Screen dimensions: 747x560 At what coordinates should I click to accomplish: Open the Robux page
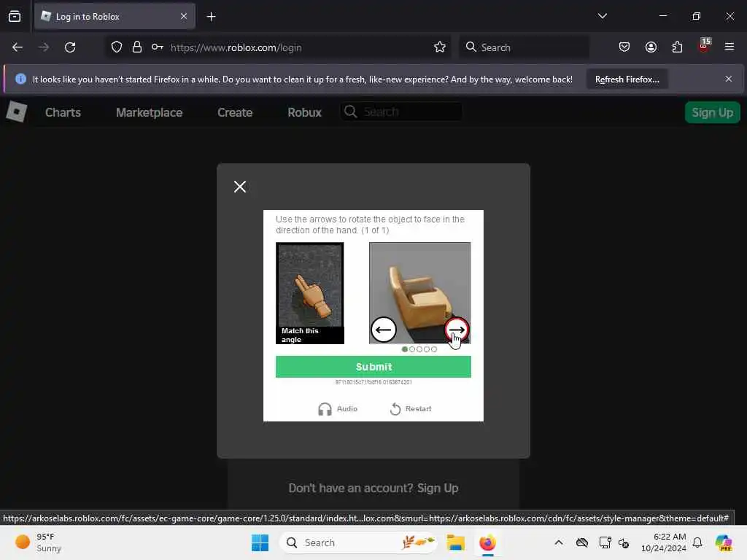[304, 112]
